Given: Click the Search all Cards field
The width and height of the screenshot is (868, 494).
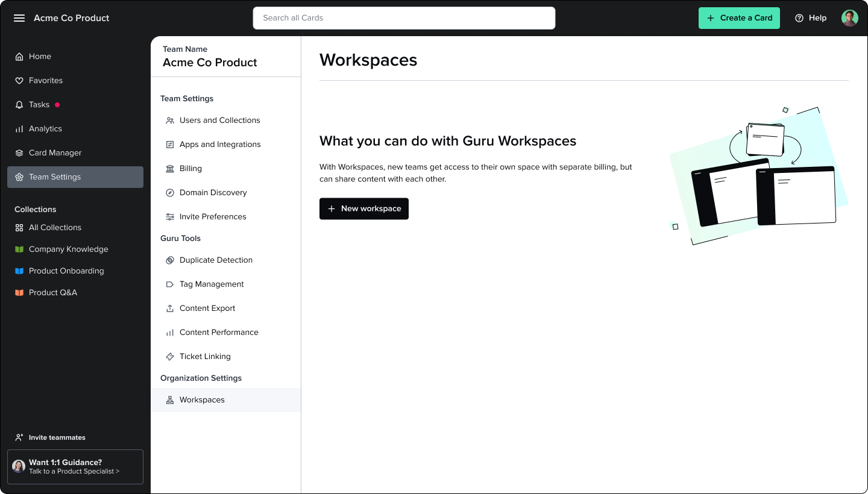Looking at the screenshot, I should [404, 18].
